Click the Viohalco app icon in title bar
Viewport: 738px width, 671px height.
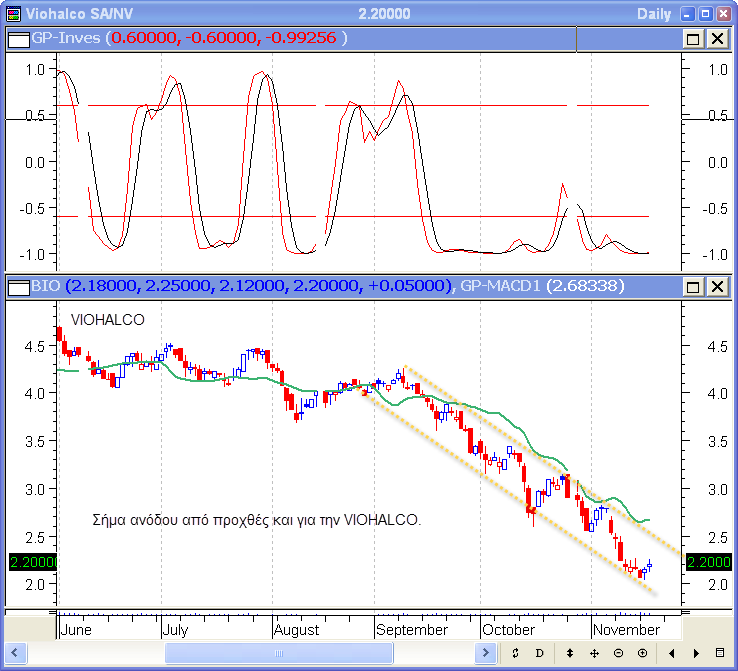13,14
